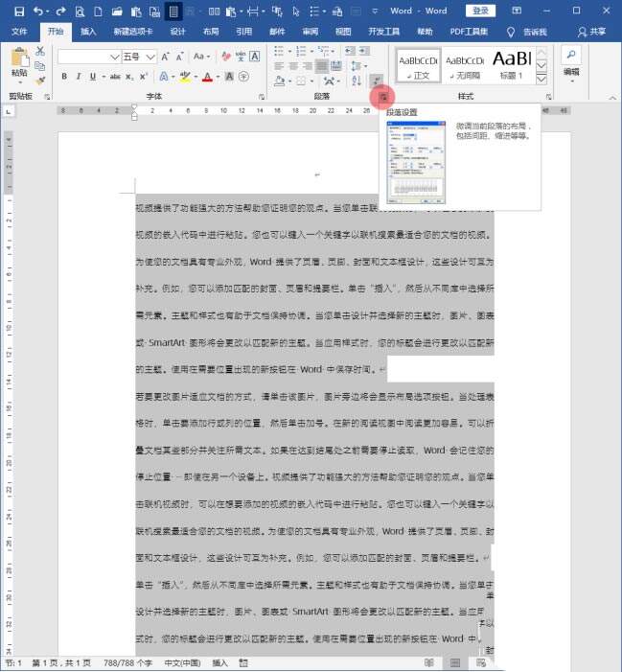Viewport: 622px width, 672px height.
Task: Switch to the 布局 tab
Action: [x=211, y=32]
